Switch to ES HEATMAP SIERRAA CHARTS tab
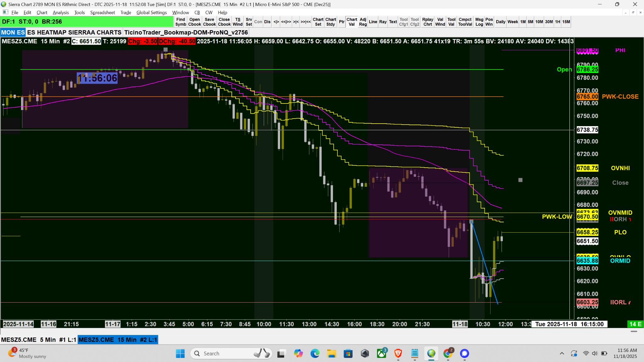The image size is (644, 362). click(x=74, y=32)
